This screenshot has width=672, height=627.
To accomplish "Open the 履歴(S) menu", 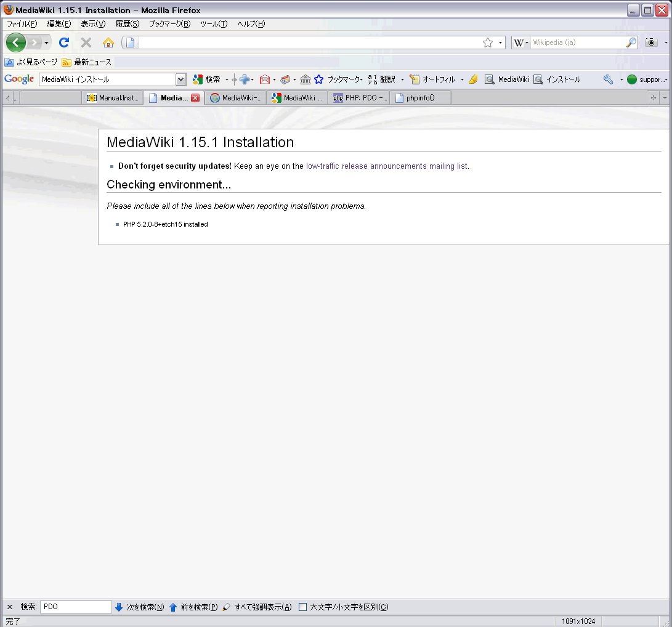I will [128, 24].
